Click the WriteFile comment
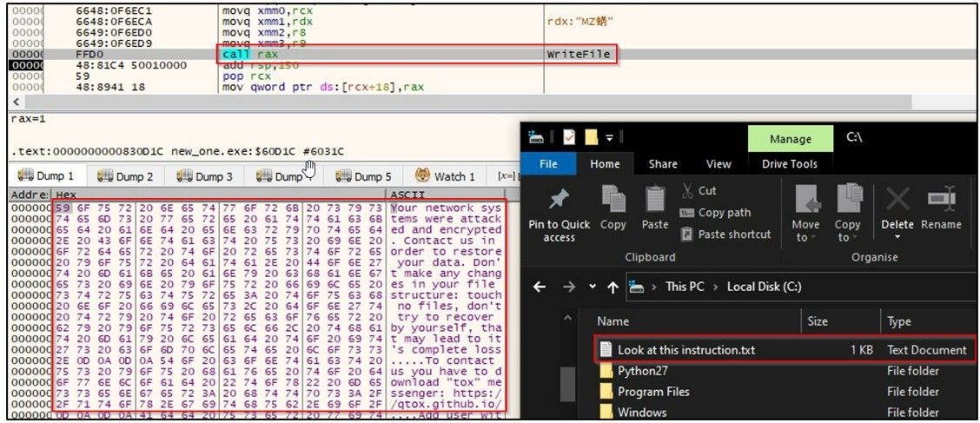 point(578,55)
